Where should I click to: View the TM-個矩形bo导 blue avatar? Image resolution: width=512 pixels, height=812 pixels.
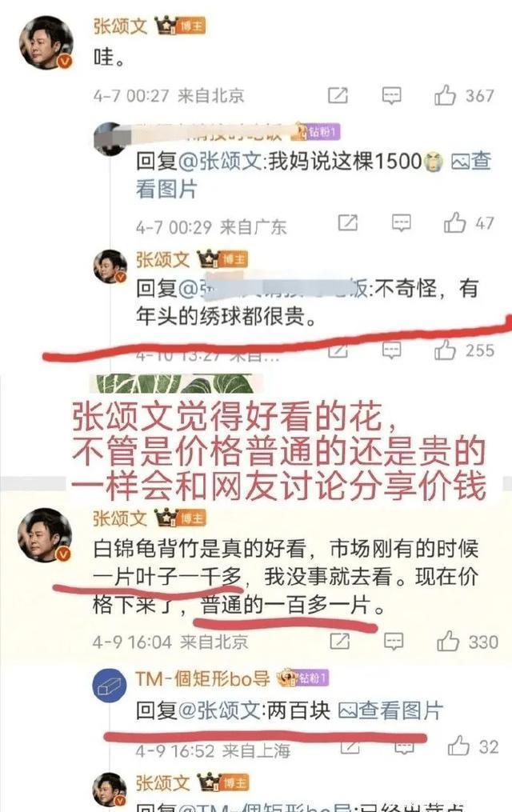point(110,686)
